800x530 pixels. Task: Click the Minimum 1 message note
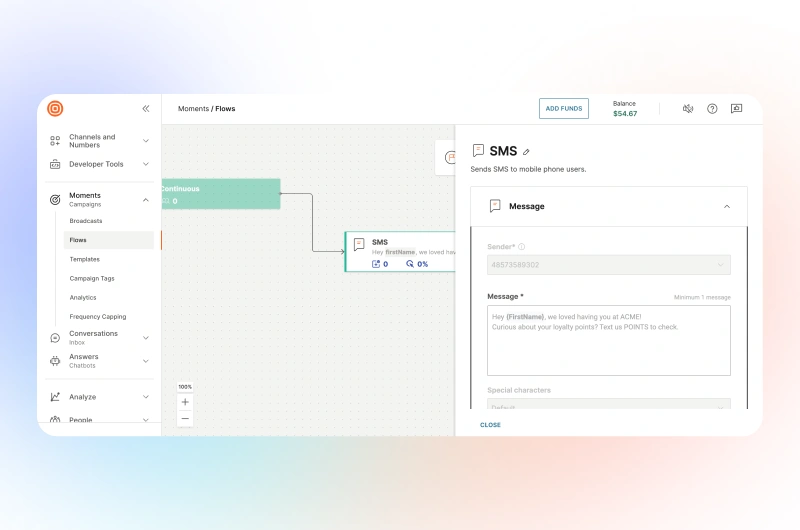702,297
